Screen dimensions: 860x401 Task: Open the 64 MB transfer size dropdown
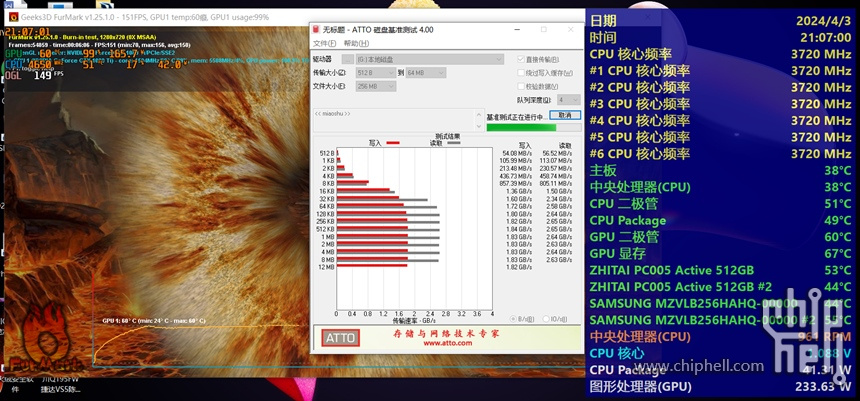tap(426, 73)
